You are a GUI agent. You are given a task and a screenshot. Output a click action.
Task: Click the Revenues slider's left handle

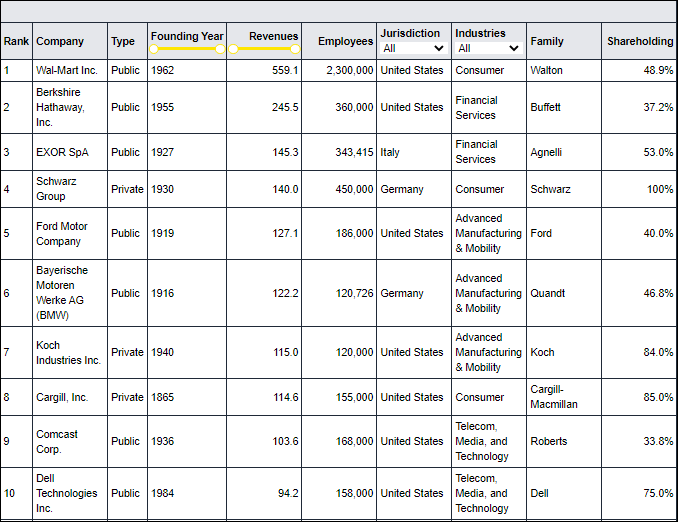pyautogui.click(x=233, y=49)
